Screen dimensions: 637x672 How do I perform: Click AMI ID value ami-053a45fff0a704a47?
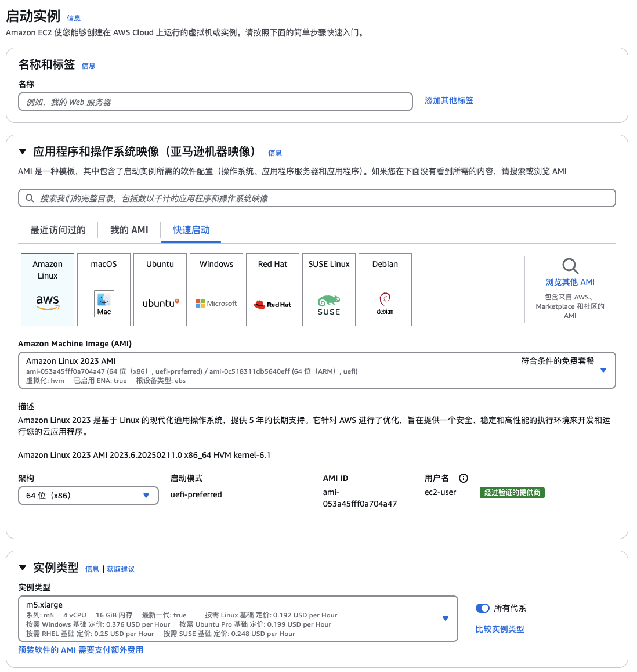(360, 498)
